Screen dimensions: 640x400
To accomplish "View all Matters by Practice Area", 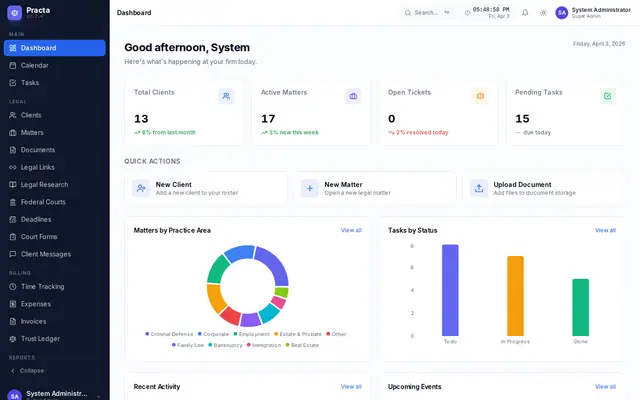I will click(x=351, y=230).
